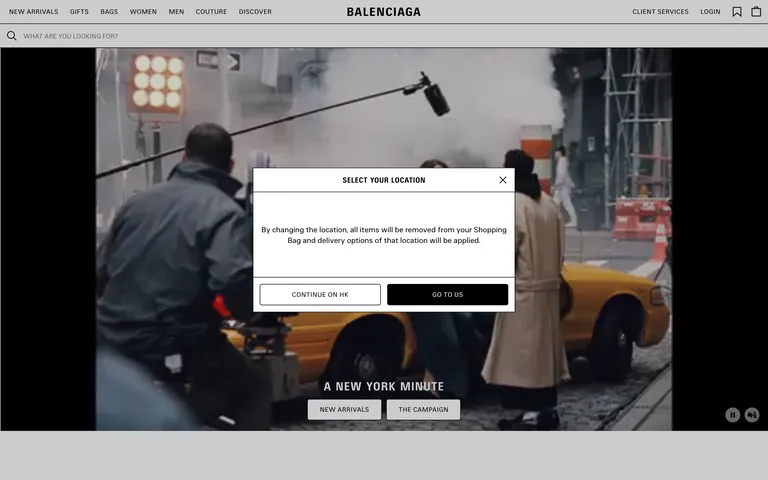The width and height of the screenshot is (768, 480).
Task: Open the New Arrivals menu
Action: point(33,11)
